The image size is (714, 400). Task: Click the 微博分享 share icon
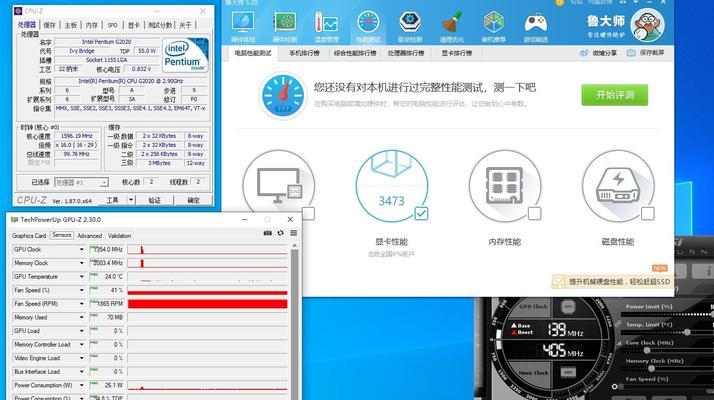click(x=584, y=53)
